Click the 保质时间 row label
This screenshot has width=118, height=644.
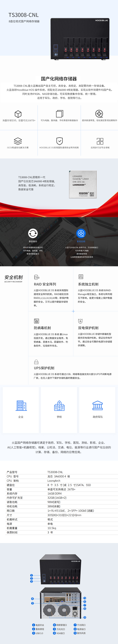click(x=12, y=532)
